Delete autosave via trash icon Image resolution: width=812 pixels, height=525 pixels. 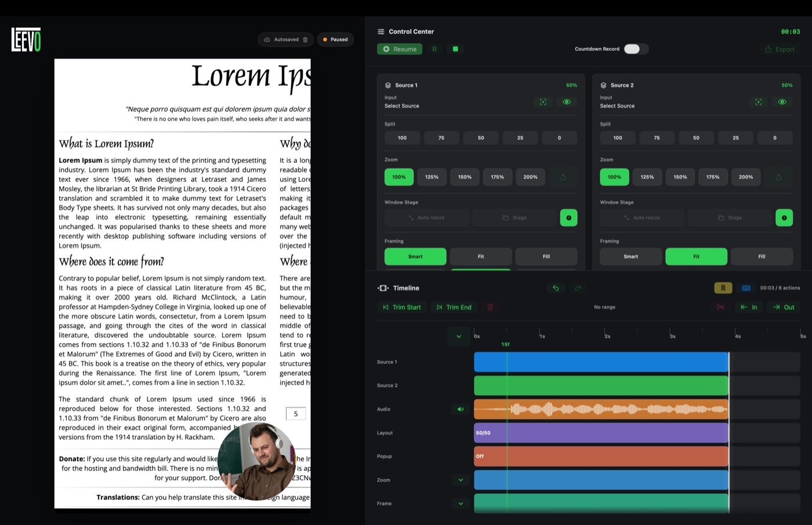tap(306, 39)
